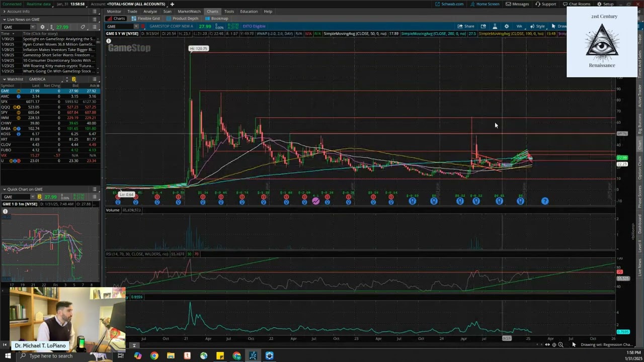This screenshot has height=362, width=644.
Task: Click the pink event marker on the time axis
Action: [315, 201]
